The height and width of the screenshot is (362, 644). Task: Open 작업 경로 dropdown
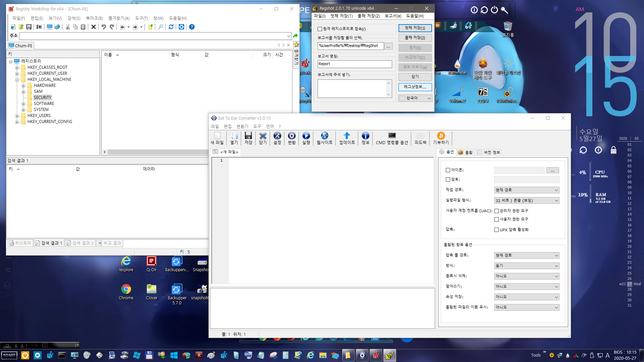tap(527, 190)
